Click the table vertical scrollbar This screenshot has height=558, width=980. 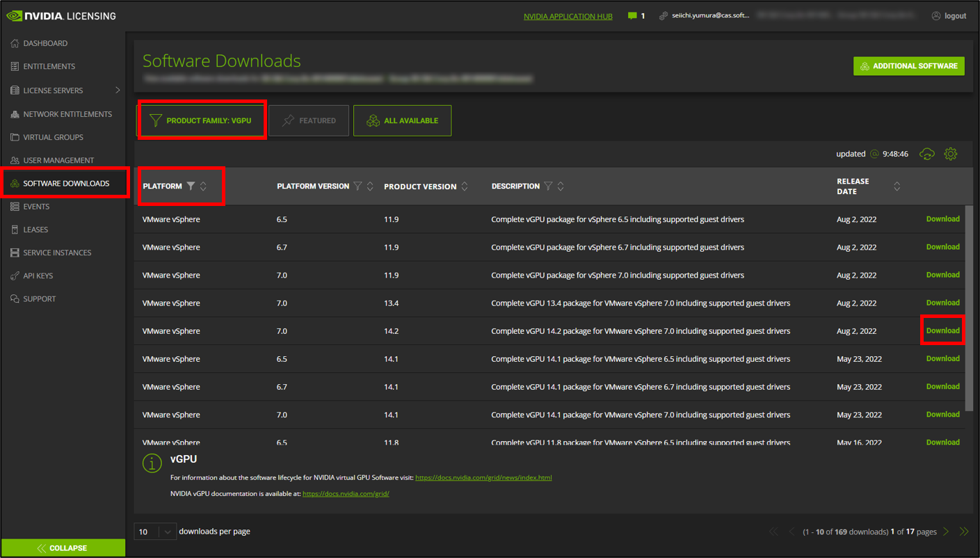click(970, 308)
